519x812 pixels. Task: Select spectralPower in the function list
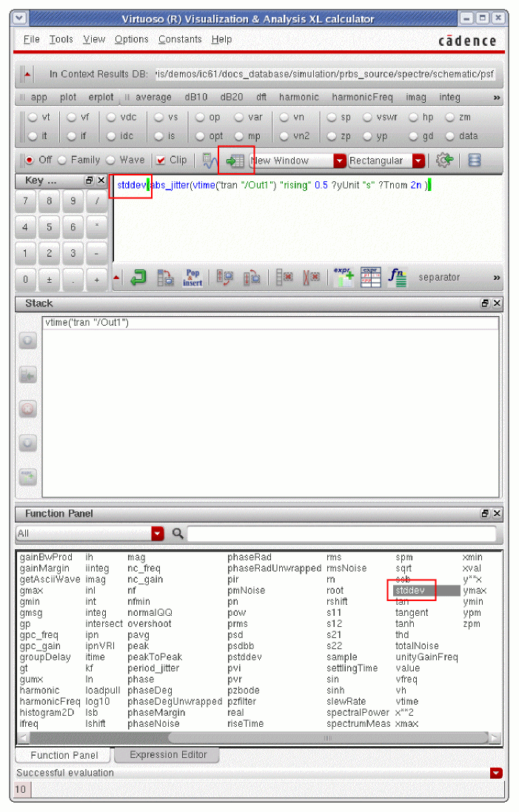[x=358, y=713]
